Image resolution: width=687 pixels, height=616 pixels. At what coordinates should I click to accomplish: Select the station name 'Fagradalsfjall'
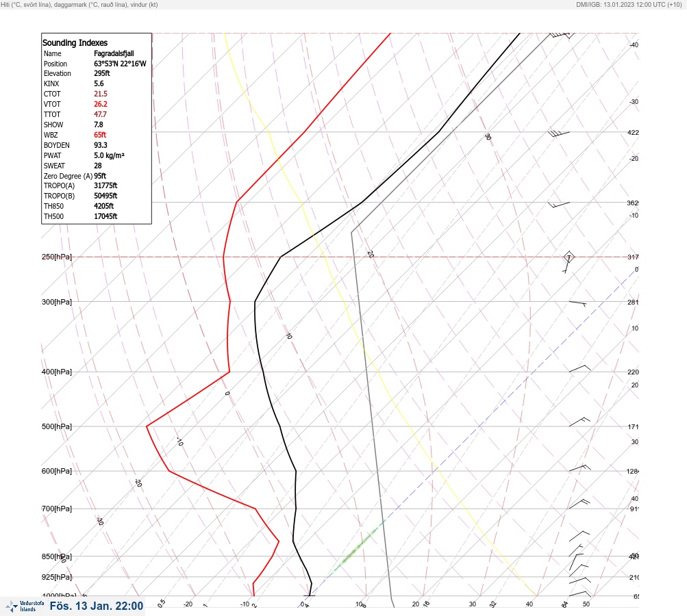(114, 53)
